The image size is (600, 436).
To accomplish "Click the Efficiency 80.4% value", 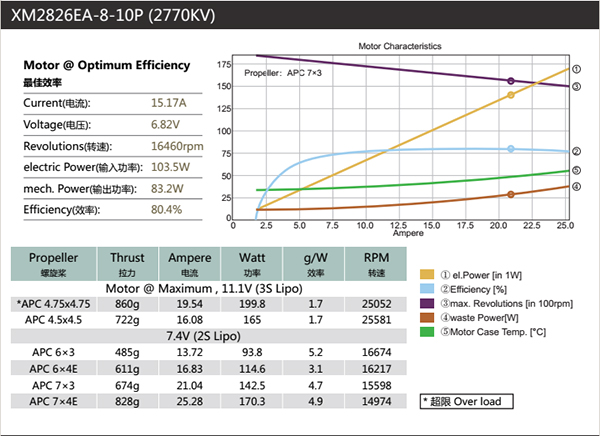I will [x=166, y=210].
